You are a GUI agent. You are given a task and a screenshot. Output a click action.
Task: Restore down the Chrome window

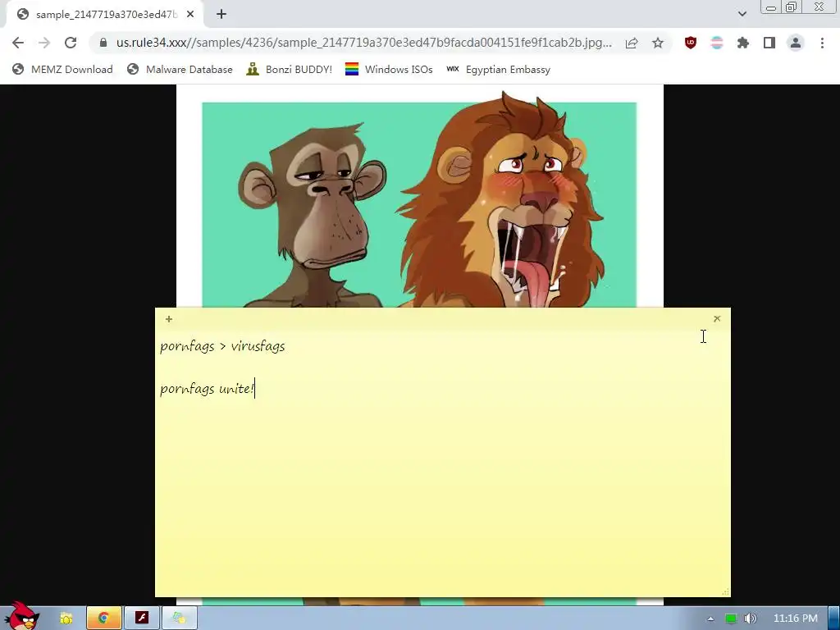coord(791,7)
